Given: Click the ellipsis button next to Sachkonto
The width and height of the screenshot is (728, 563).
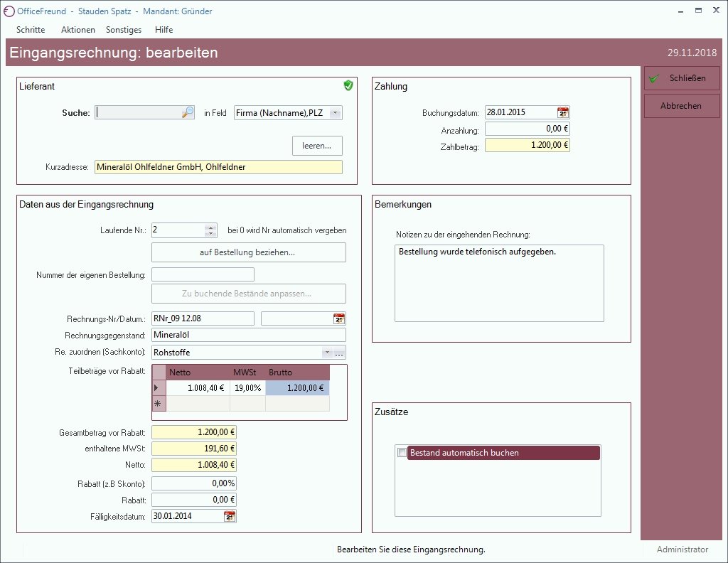Looking at the screenshot, I should 339,353.
